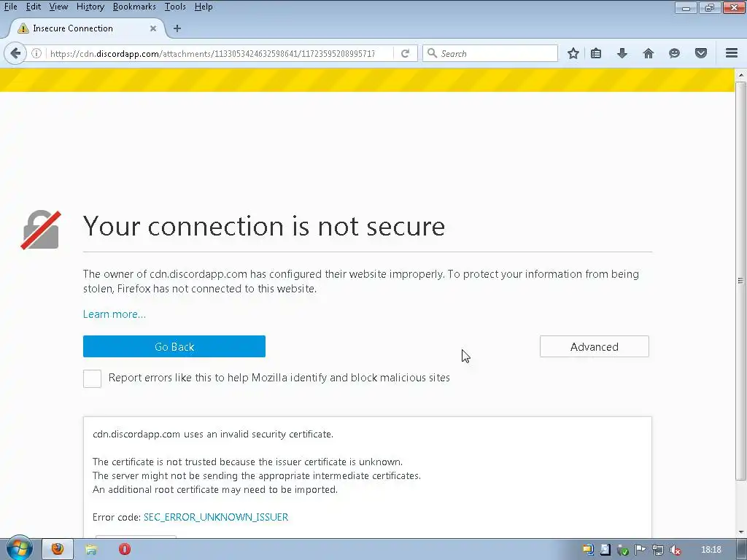This screenshot has width=747, height=560.
Task: Open the hamburger menu
Action: click(732, 52)
